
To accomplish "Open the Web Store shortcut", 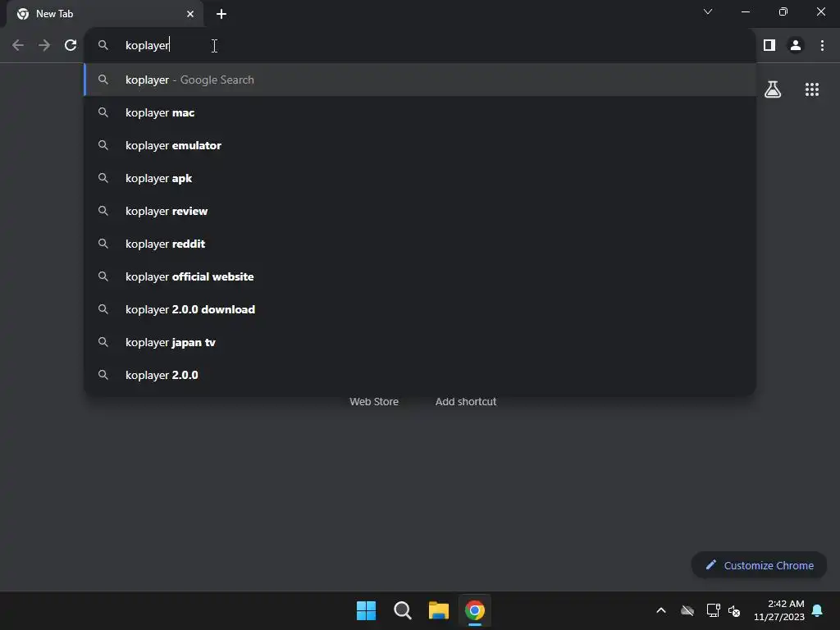I will pos(374,402).
